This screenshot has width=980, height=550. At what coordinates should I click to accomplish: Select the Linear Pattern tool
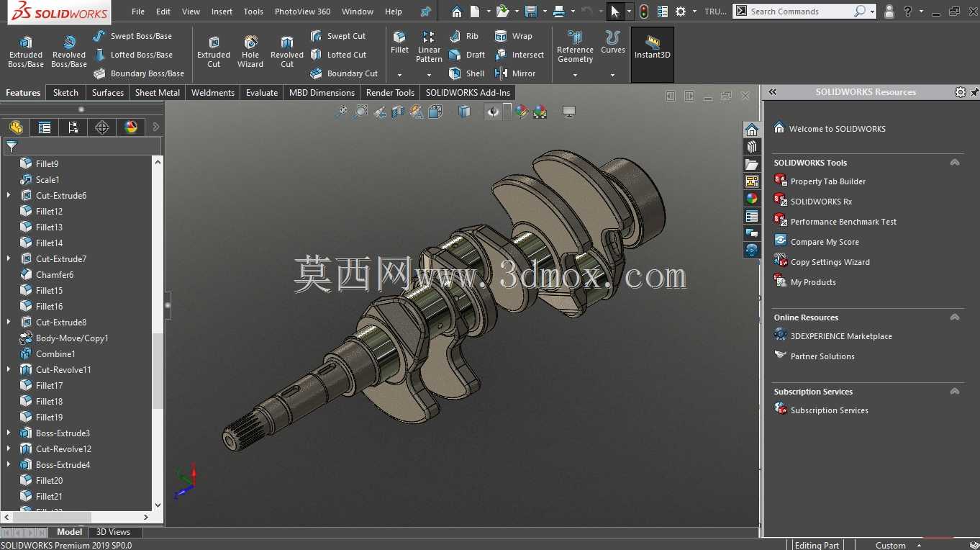click(429, 47)
